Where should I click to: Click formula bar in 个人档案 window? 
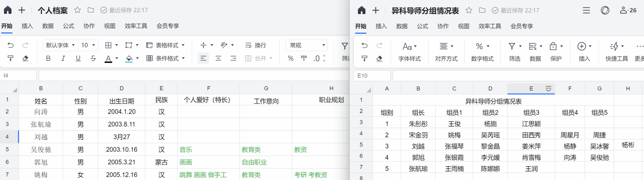pyautogui.click(x=194, y=75)
